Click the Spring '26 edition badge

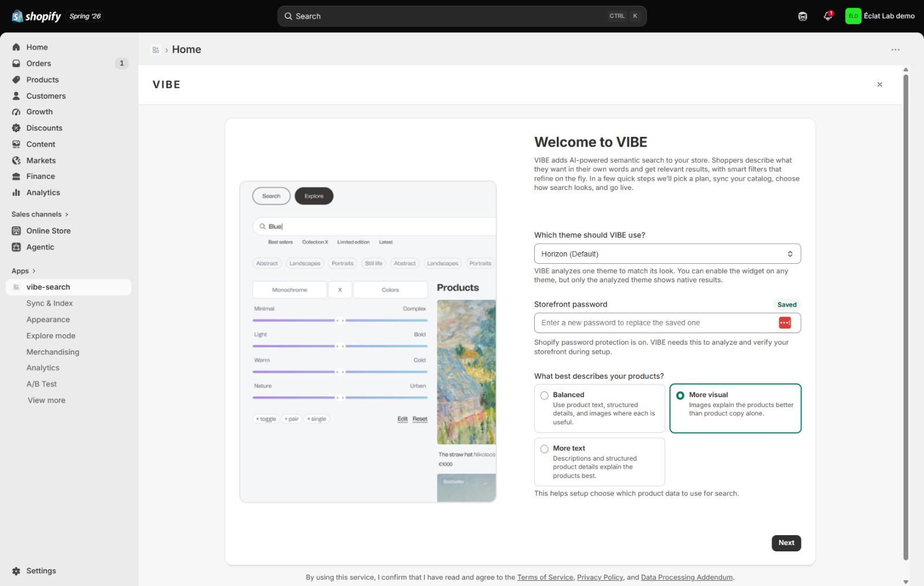85,16
